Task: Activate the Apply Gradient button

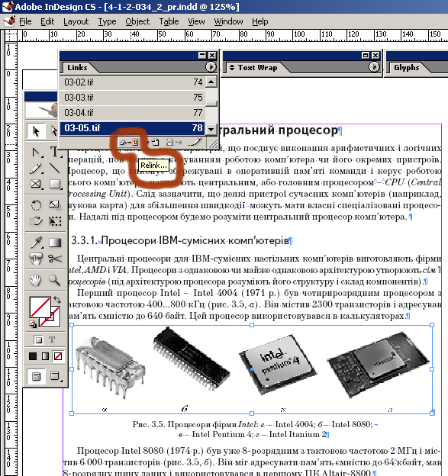Action: (x=45, y=356)
